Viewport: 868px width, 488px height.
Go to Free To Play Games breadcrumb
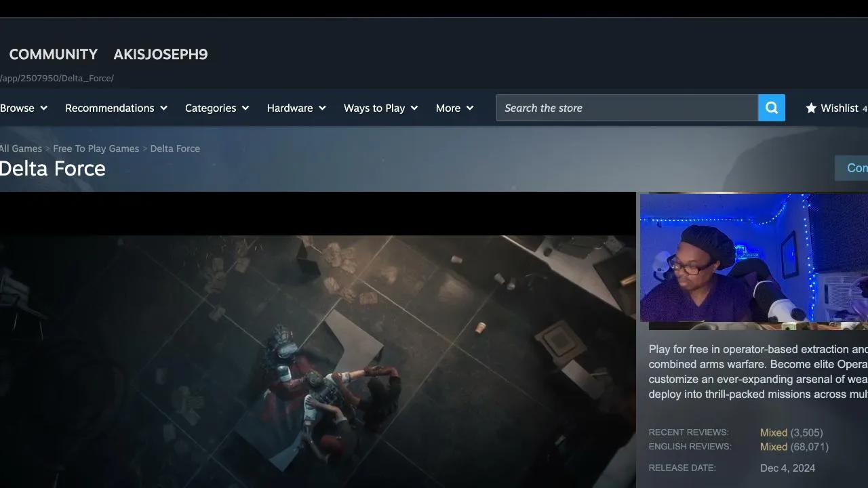coord(96,148)
